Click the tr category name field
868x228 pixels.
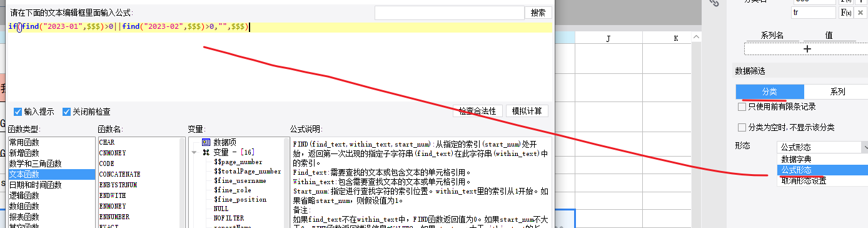814,13
